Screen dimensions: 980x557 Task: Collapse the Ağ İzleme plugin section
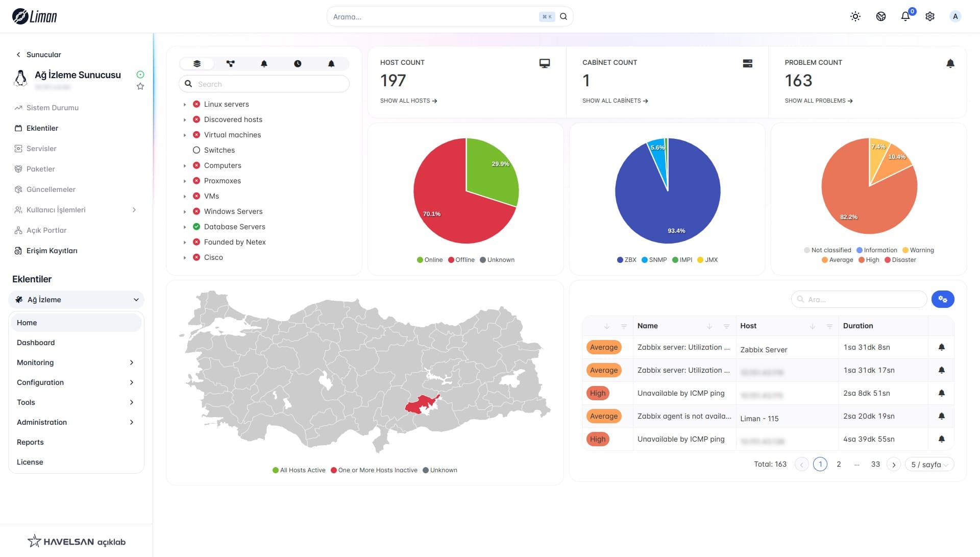136,300
